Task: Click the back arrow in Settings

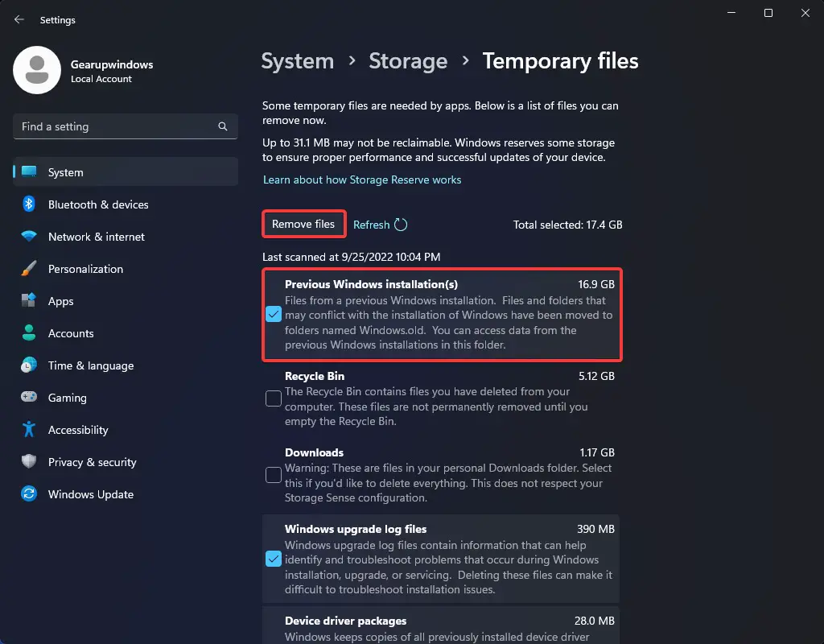Action: pyautogui.click(x=19, y=19)
